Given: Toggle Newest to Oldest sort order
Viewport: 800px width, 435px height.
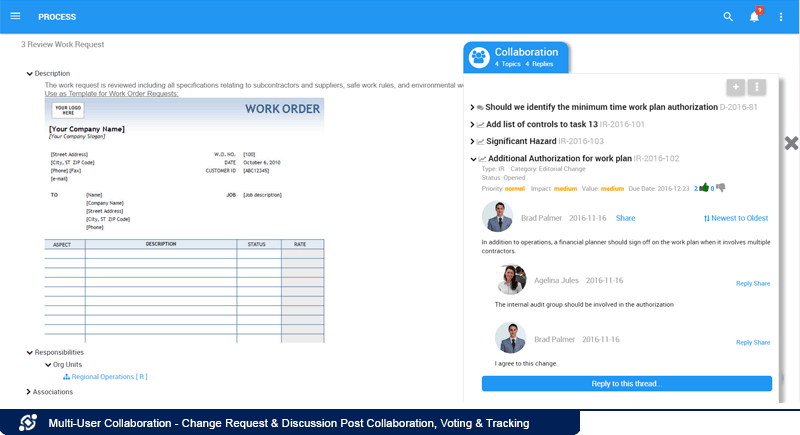Looking at the screenshot, I should click(x=736, y=218).
